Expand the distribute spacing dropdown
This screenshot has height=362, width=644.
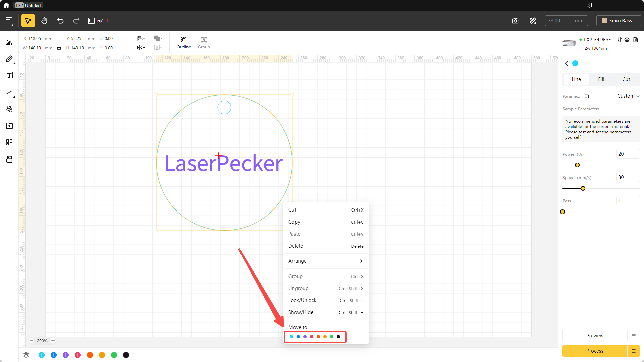[x=158, y=48]
